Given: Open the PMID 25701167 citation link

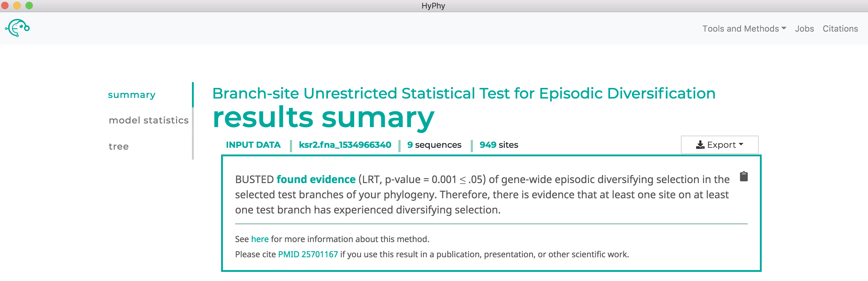Looking at the screenshot, I should click(308, 254).
